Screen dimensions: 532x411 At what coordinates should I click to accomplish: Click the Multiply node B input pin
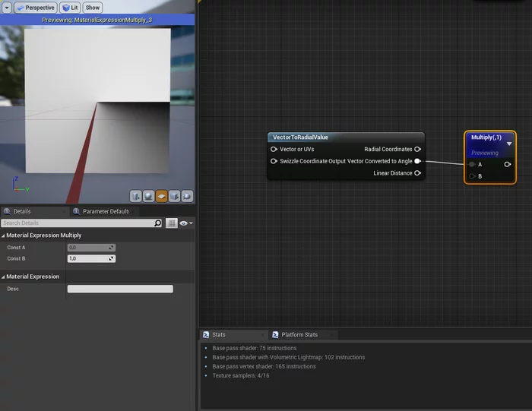pos(472,176)
